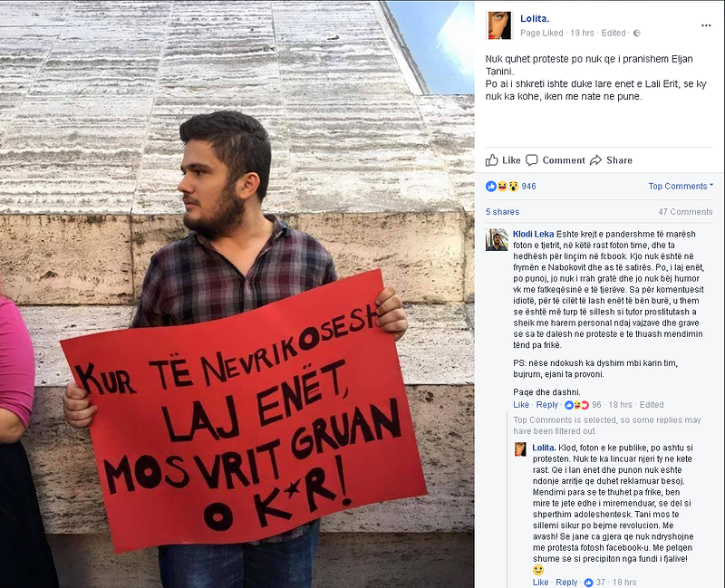Open the three-dots post options menu
This screenshot has width=725, height=588.
click(706, 25)
